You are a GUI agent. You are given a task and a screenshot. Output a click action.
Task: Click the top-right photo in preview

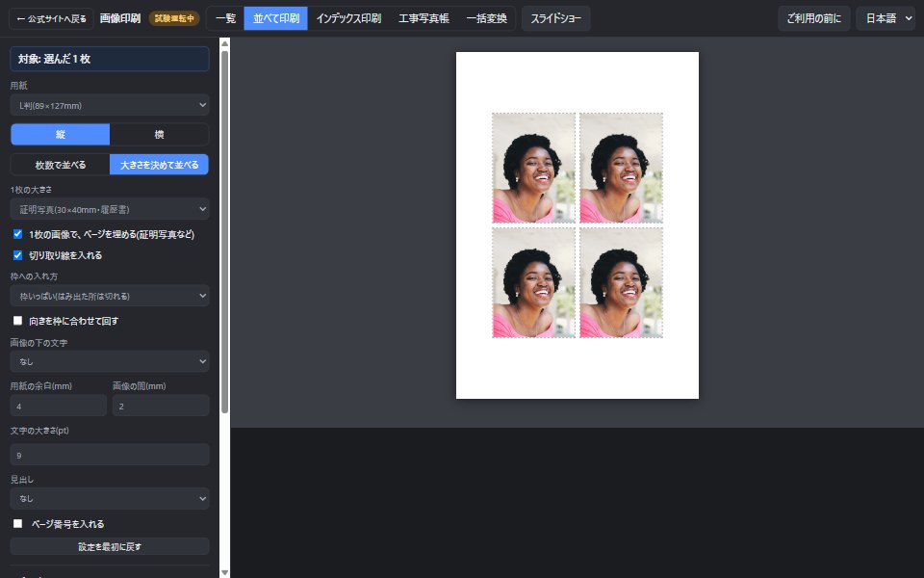(621, 168)
